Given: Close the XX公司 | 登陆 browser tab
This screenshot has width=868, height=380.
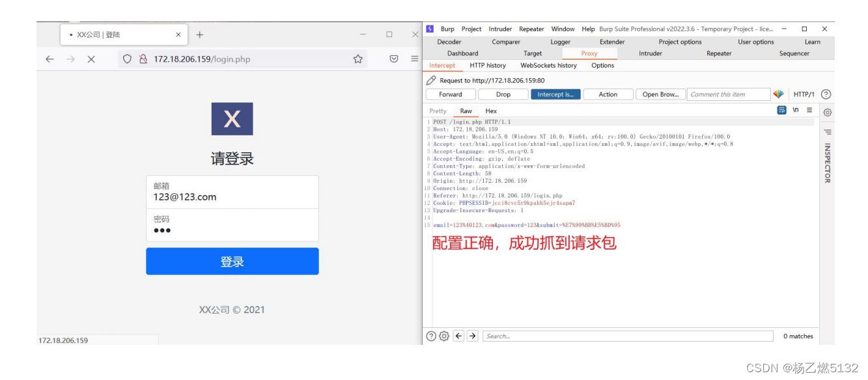Looking at the screenshot, I should [178, 34].
